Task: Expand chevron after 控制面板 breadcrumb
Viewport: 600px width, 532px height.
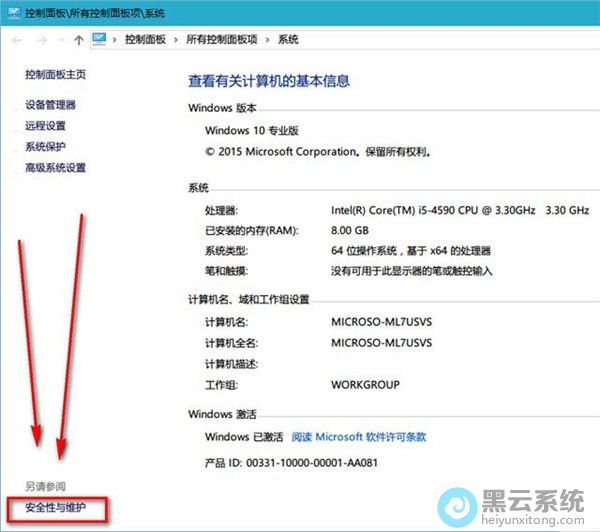Action: tap(176, 39)
